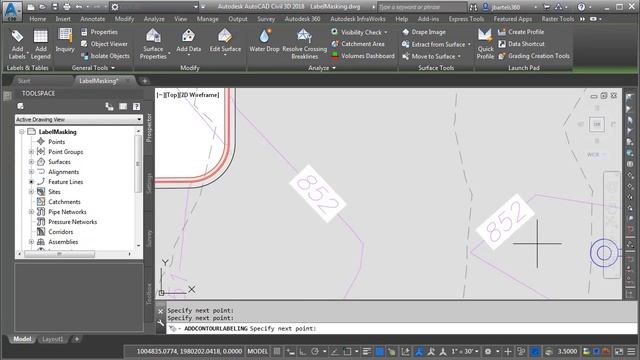Image resolution: width=640 pixels, height=360 pixels.
Task: Switch to the Layout1 tab
Action: (x=53, y=339)
